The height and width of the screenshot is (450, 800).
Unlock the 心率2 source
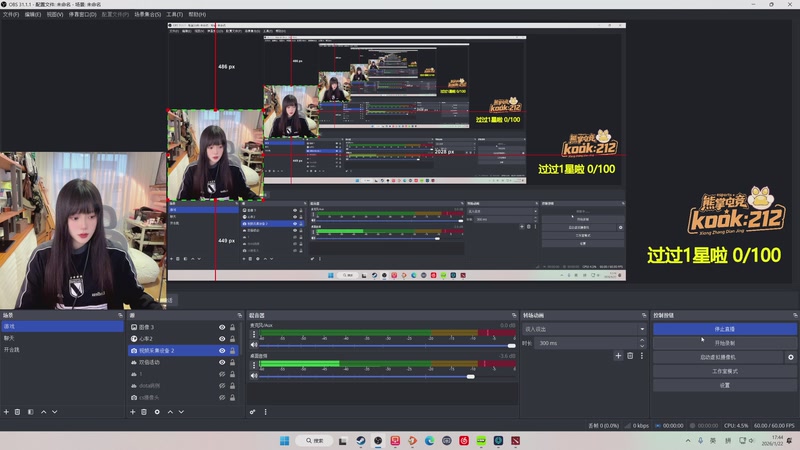click(x=233, y=339)
